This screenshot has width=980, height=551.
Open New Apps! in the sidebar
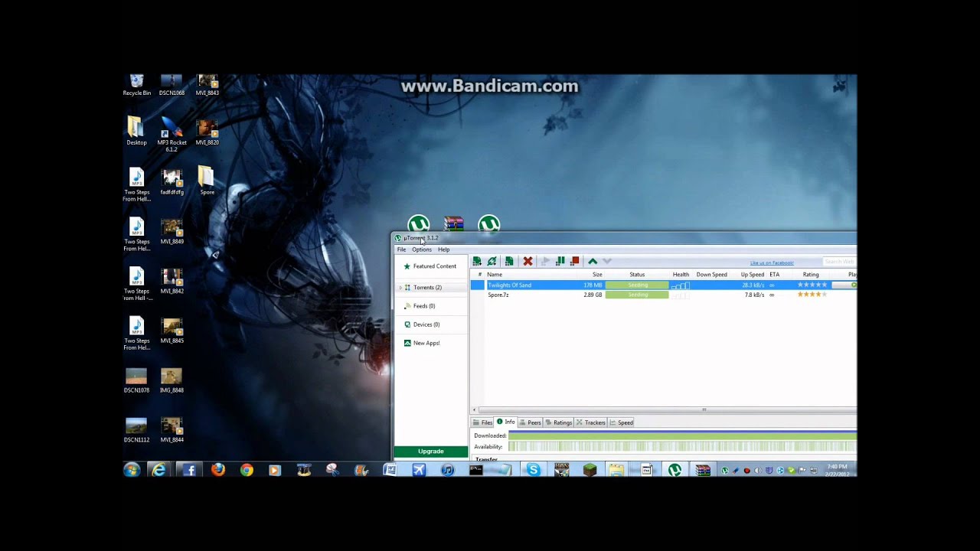coord(426,343)
